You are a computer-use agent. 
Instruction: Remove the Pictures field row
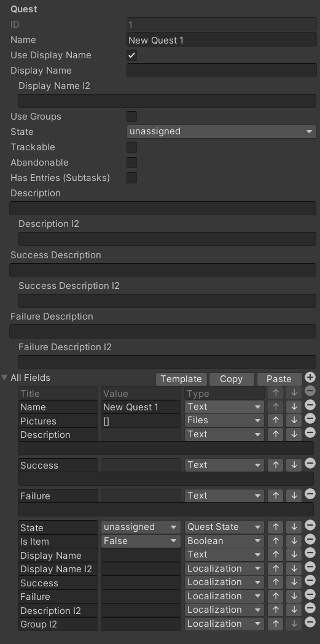point(310,419)
